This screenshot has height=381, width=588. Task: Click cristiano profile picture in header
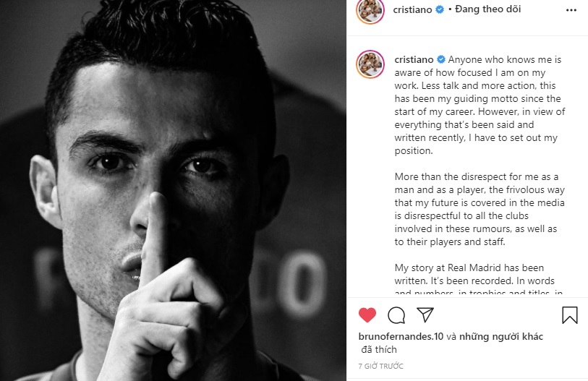click(370, 10)
